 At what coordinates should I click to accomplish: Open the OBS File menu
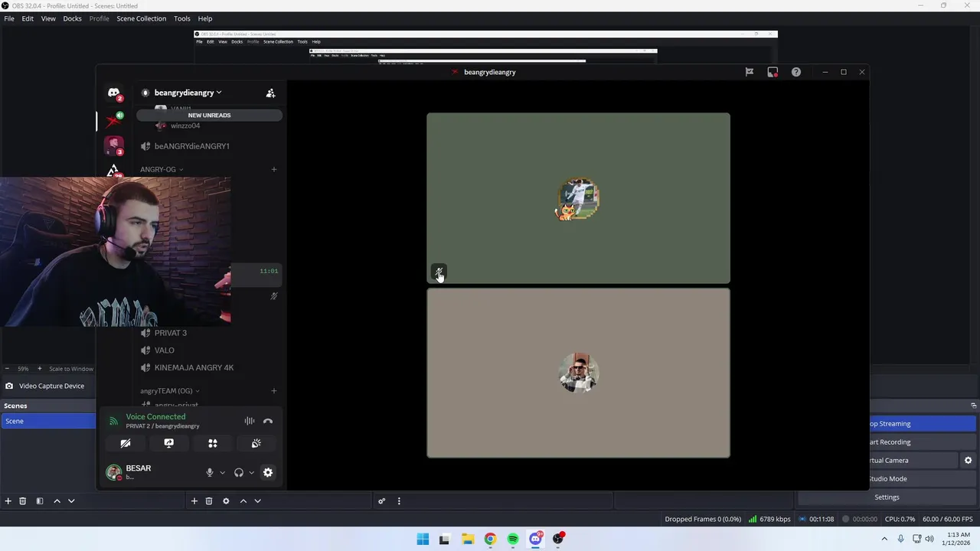[x=9, y=18]
